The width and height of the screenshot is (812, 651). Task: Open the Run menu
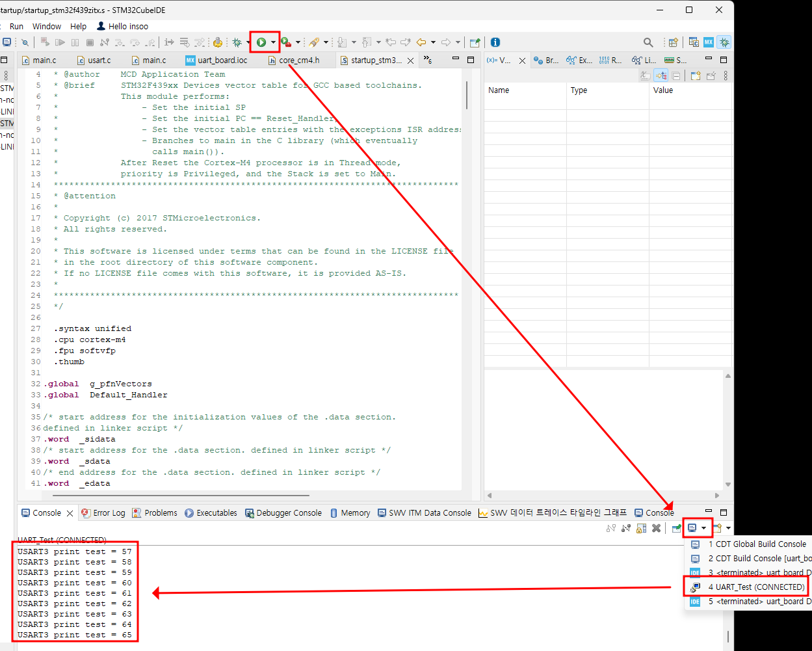coord(16,27)
